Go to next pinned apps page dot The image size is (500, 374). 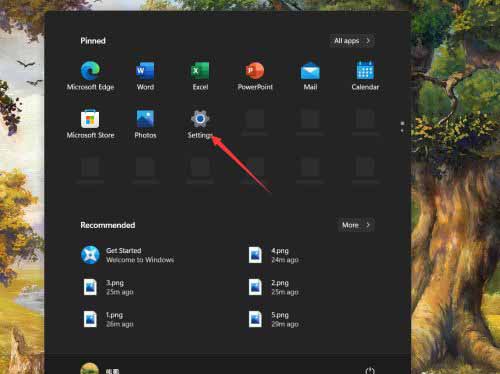(402, 130)
